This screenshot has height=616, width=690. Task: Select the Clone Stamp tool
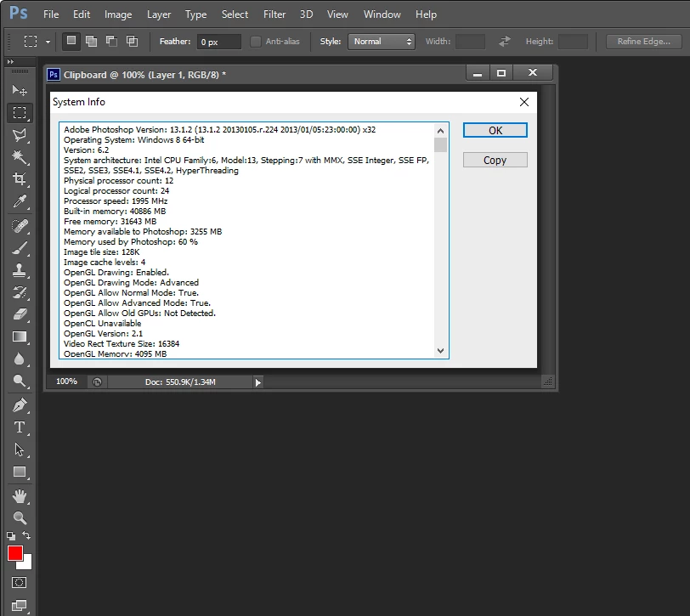[20, 270]
